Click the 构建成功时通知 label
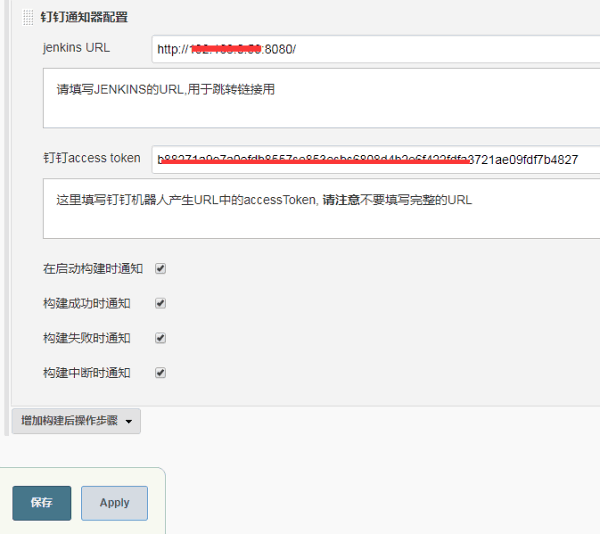Screen dimensions: 600x534 [x=87, y=303]
